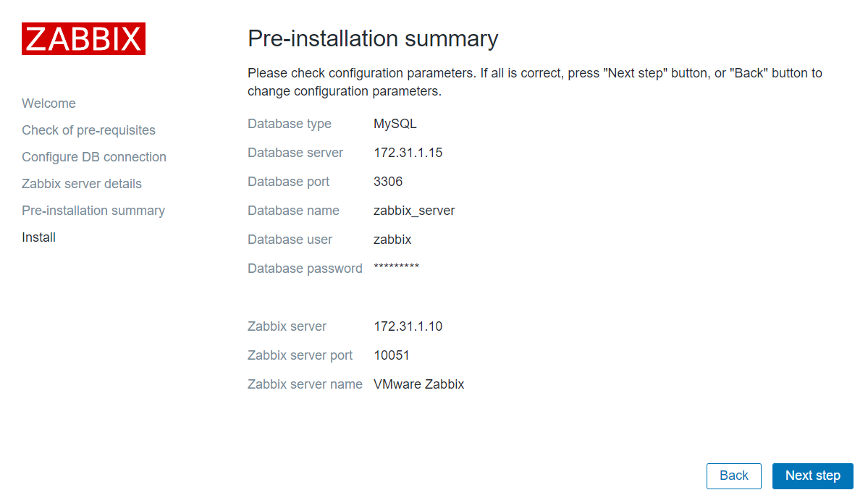Go to Check of pre-requisites step
The image size is (868, 503).
[x=88, y=130]
